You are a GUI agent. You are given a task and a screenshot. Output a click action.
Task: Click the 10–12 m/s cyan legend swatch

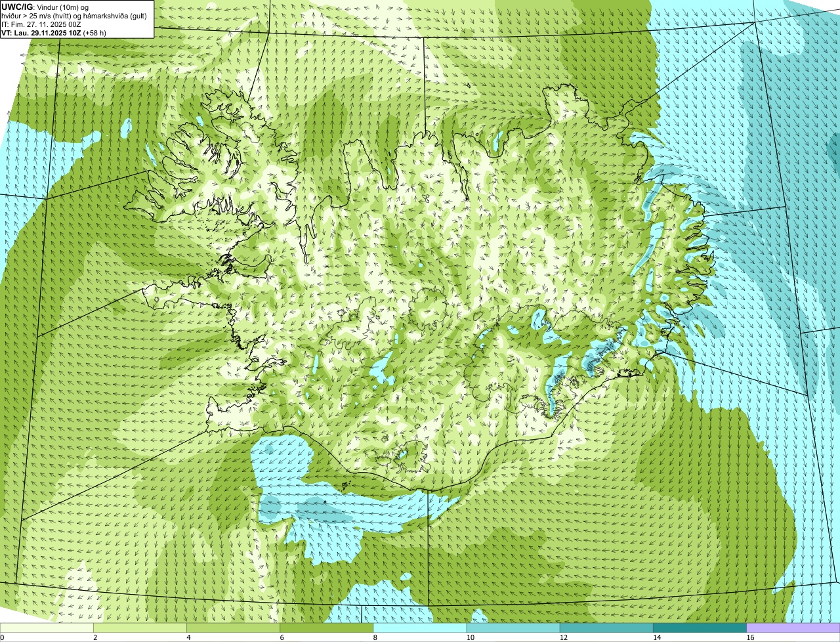513,628
